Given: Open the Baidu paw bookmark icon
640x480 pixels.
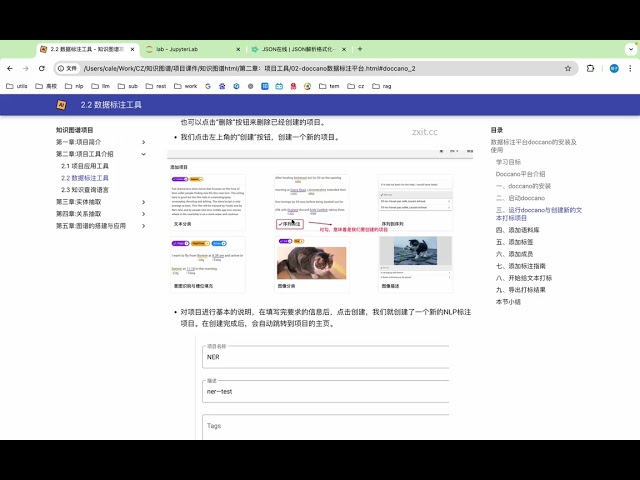Looking at the screenshot, I should (x=222, y=86).
